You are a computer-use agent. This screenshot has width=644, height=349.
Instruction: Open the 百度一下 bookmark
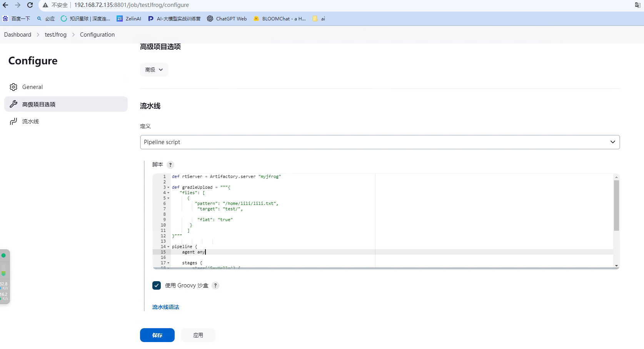(x=16, y=18)
